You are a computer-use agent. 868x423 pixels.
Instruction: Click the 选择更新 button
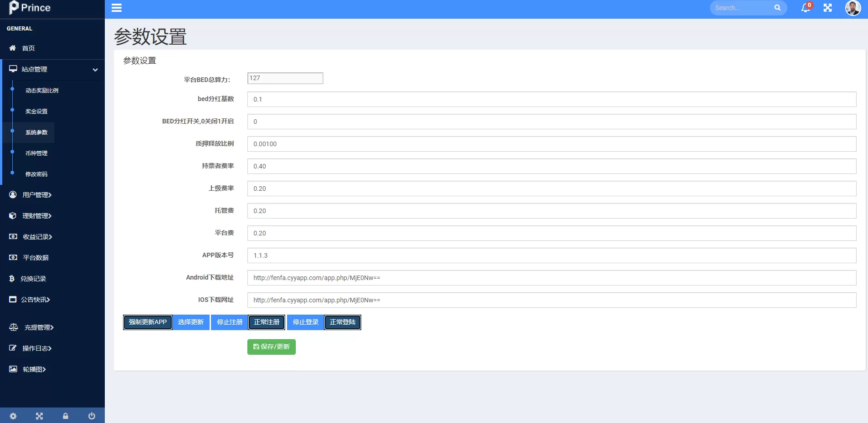pyautogui.click(x=191, y=322)
